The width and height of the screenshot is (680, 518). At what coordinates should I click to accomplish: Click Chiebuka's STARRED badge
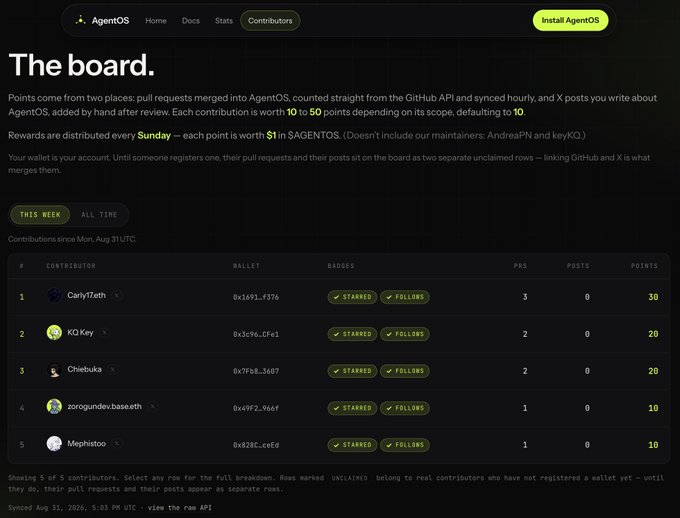(353, 371)
